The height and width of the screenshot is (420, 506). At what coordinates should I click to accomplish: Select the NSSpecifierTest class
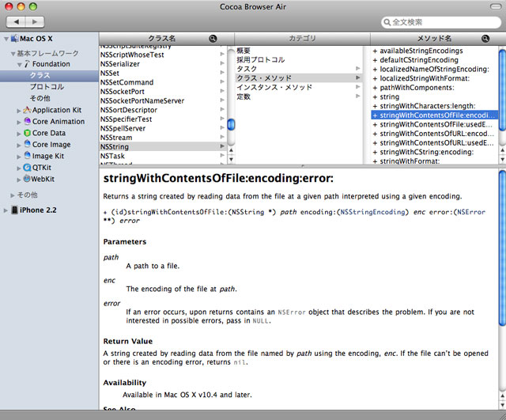(163, 119)
